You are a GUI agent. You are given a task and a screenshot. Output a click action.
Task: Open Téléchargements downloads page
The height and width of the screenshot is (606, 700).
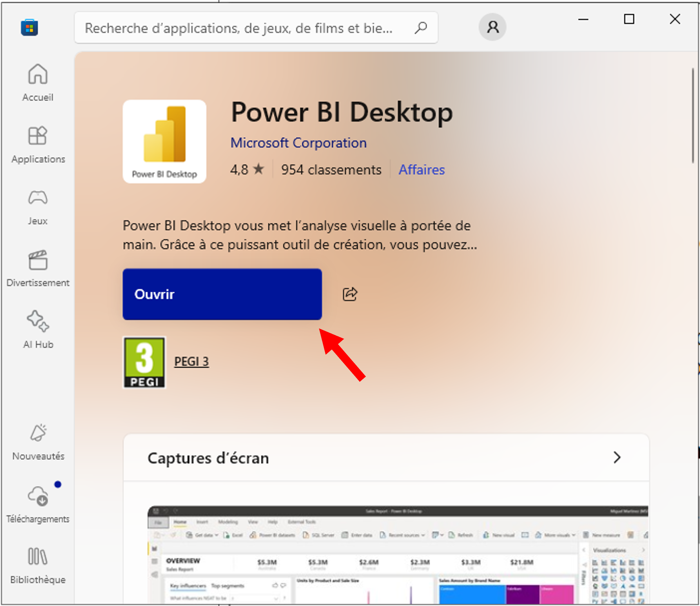(38, 504)
